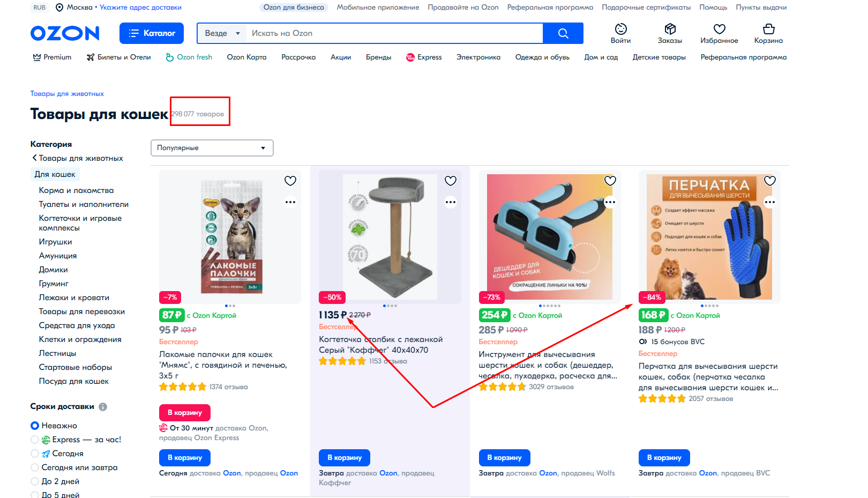868x498 pixels.
Task: Click the Товары для животных breadcrumb
Action: 67,94
